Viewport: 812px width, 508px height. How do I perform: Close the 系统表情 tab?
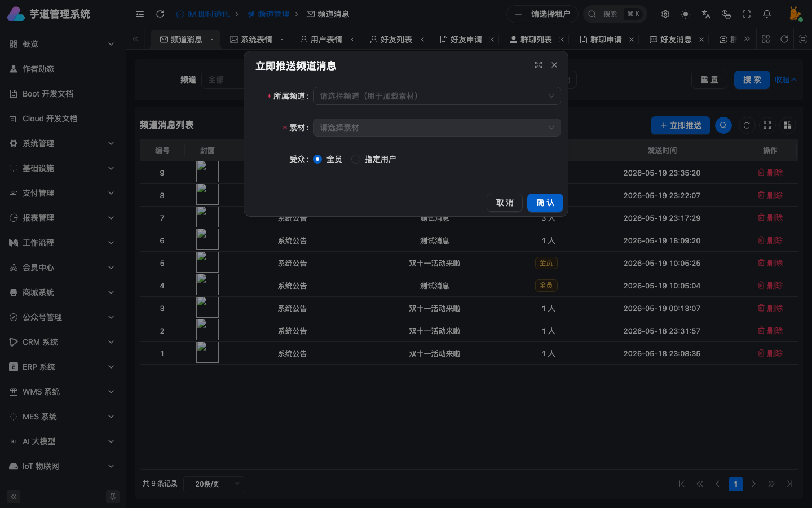[282, 40]
